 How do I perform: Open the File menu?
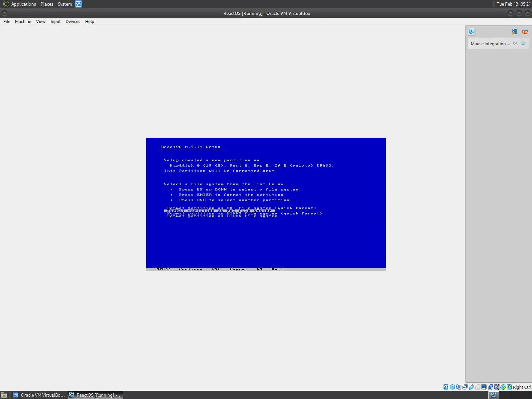(x=7, y=21)
